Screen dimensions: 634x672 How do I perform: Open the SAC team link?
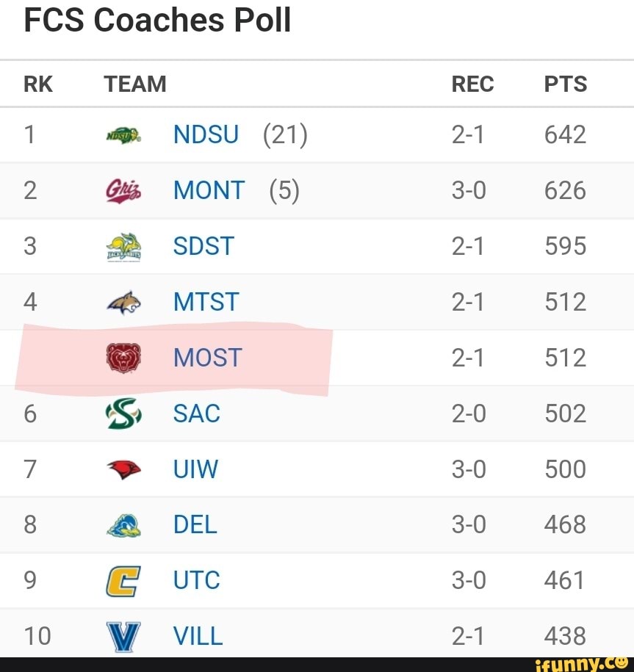pyautogui.click(x=196, y=413)
